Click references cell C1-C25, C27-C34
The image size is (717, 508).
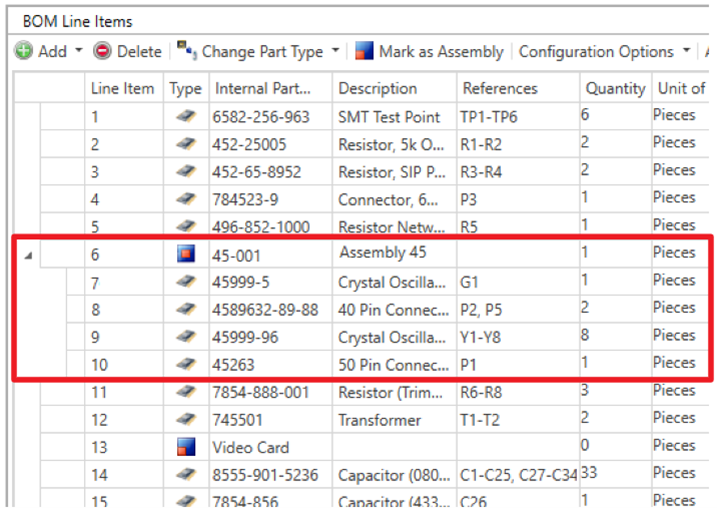coord(519,475)
